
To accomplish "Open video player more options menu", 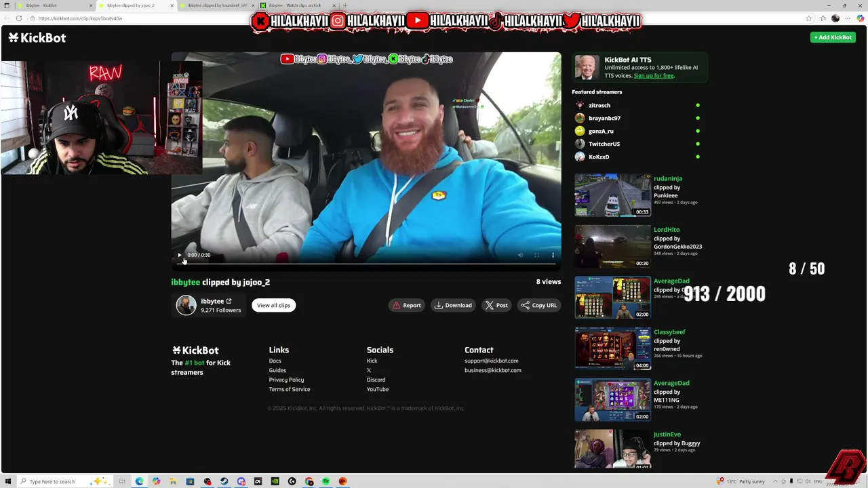I will click(x=553, y=255).
